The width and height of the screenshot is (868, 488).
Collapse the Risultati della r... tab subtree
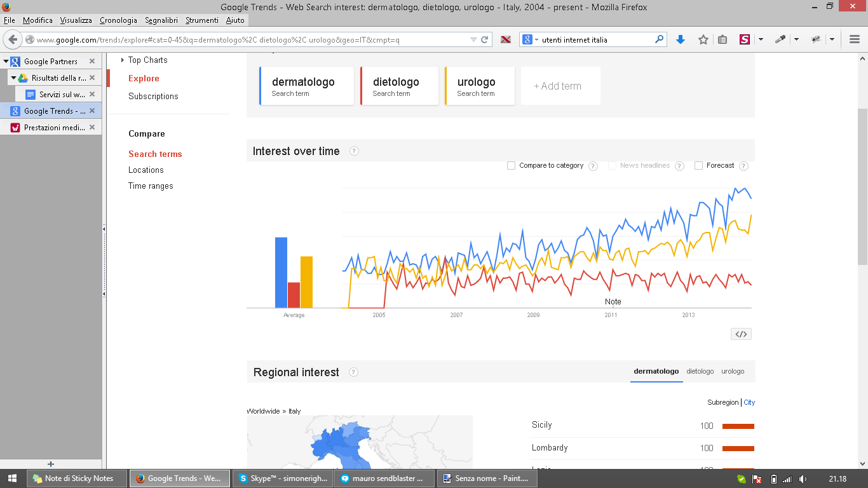pos(13,78)
